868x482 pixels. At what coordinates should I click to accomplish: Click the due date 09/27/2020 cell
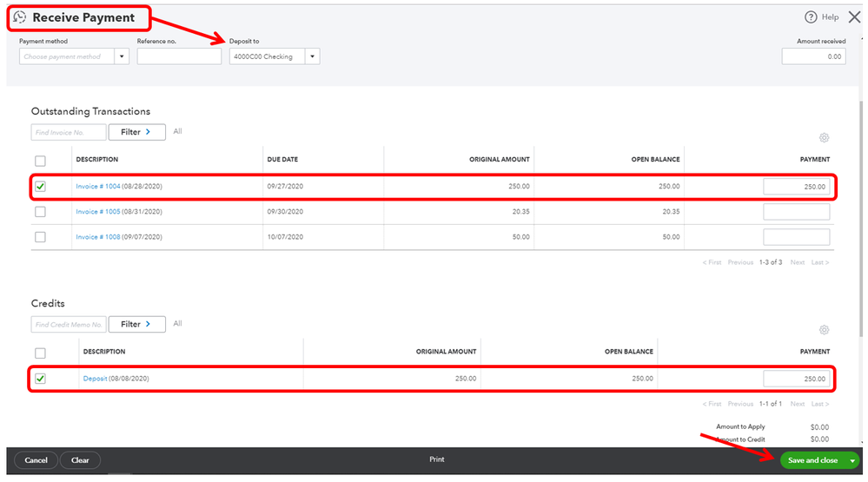coord(285,187)
